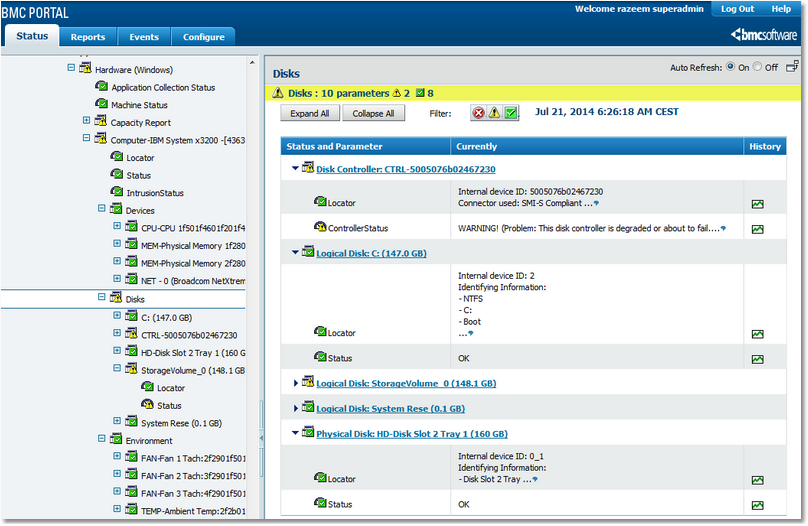Viewport: 808px width, 526px height.
Task: Click the Log Out button
Action: [737, 9]
